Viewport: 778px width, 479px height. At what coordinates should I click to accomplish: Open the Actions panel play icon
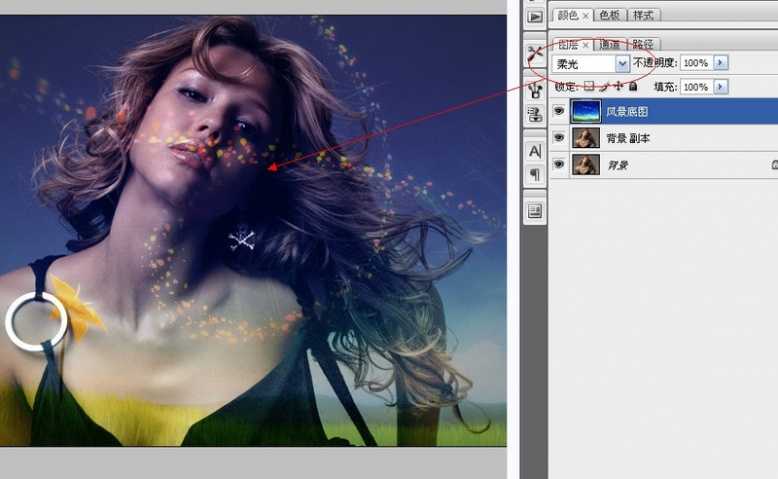tap(534, 17)
